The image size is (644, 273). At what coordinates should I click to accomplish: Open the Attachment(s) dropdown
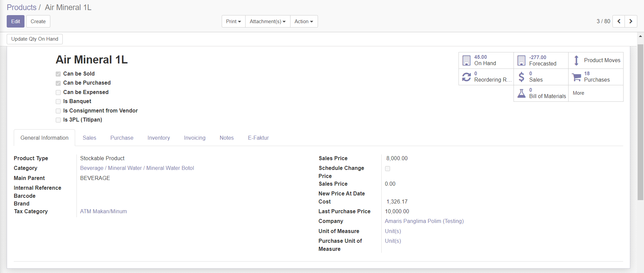pyautogui.click(x=268, y=21)
